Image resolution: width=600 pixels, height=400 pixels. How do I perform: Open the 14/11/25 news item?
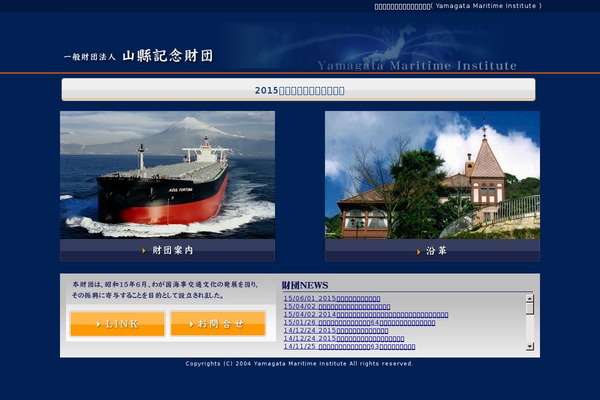349,347
